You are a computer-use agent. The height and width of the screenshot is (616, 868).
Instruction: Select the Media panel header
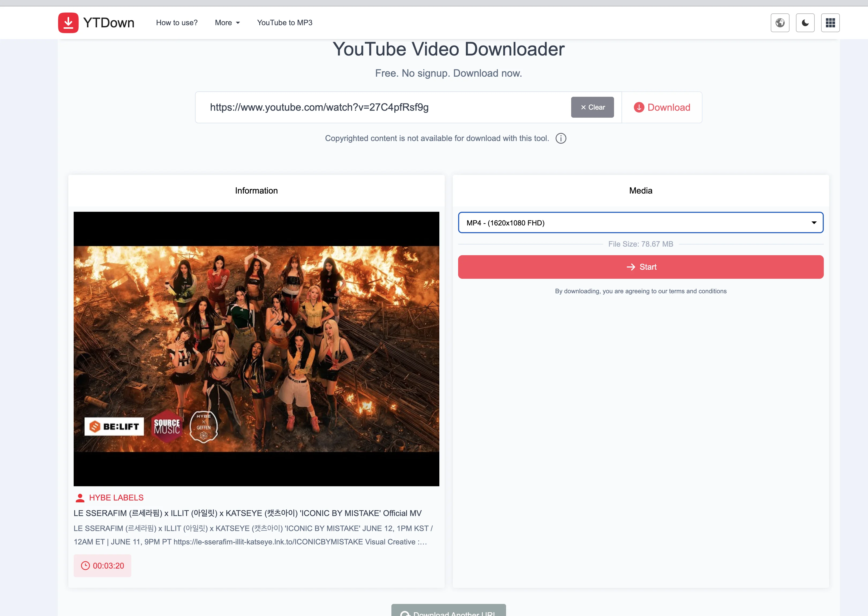tap(641, 191)
